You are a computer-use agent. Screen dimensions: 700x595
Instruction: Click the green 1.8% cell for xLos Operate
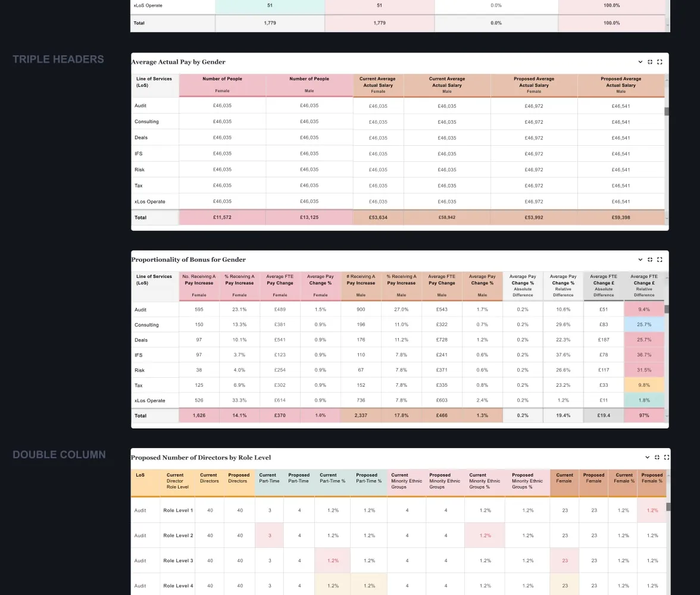pyautogui.click(x=643, y=400)
